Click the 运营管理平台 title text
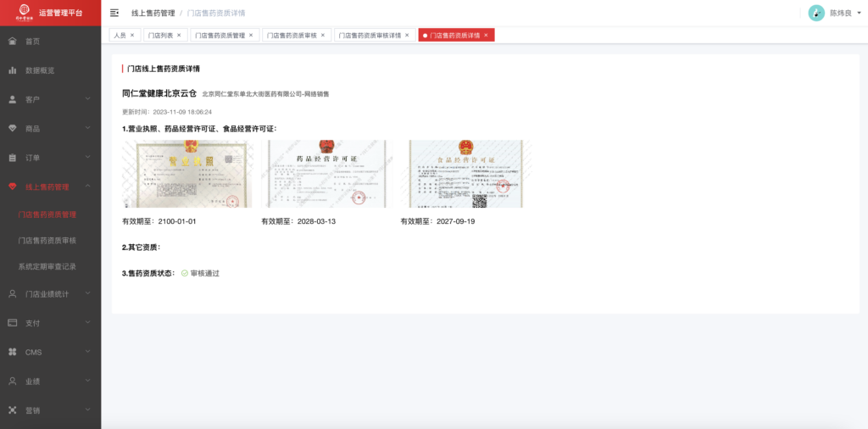This screenshot has width=868, height=429. click(61, 12)
